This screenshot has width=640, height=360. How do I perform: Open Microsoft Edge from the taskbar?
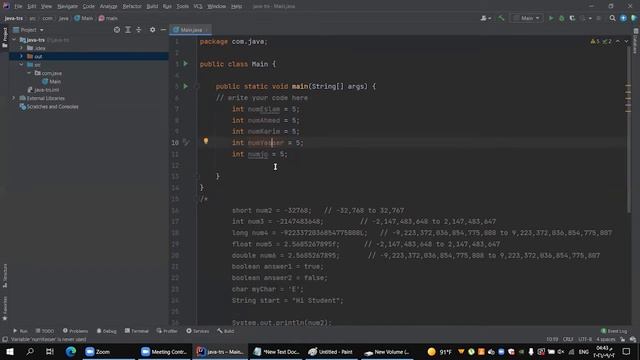coord(71,351)
